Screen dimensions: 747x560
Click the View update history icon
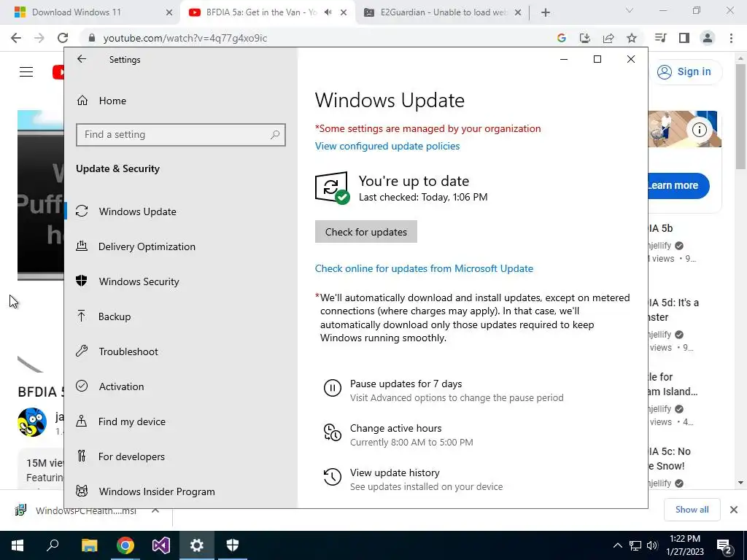click(x=332, y=477)
